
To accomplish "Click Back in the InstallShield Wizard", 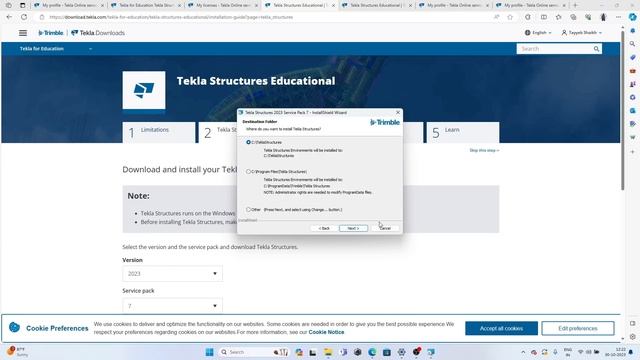I will click(324, 228).
